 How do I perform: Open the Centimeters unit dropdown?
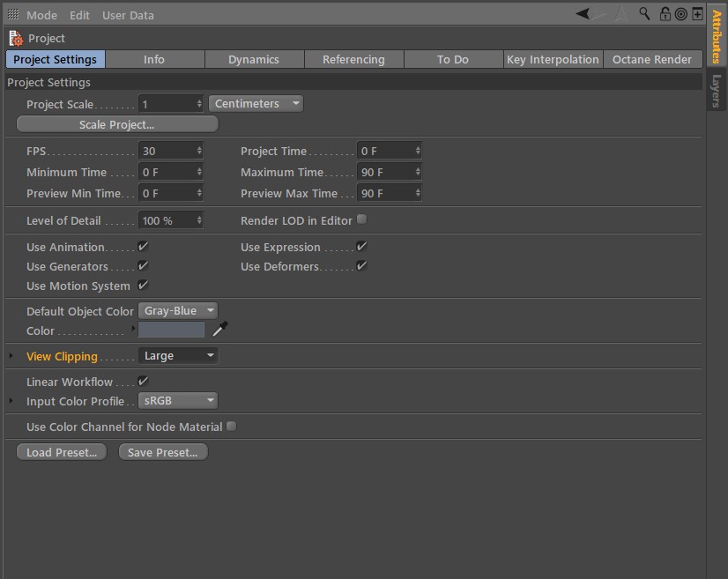(x=256, y=103)
